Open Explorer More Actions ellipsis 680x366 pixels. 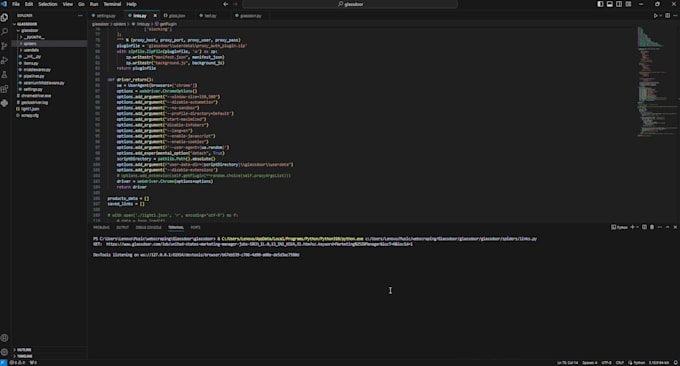click(x=80, y=16)
